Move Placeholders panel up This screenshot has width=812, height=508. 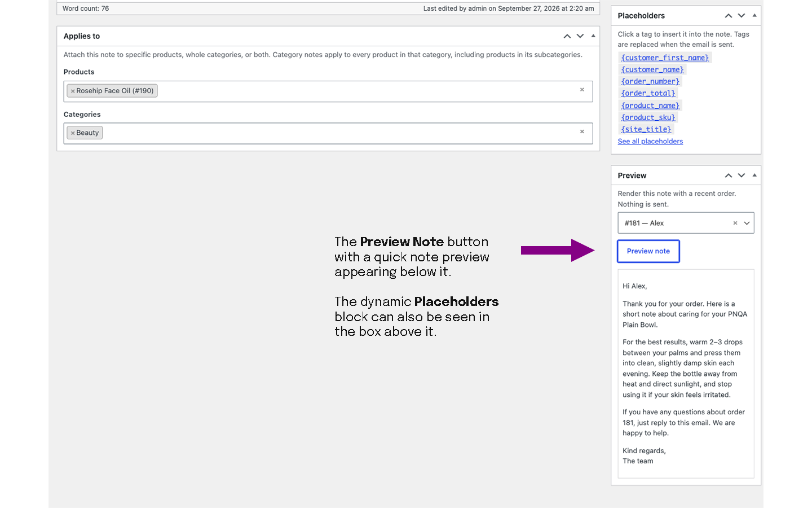click(729, 16)
